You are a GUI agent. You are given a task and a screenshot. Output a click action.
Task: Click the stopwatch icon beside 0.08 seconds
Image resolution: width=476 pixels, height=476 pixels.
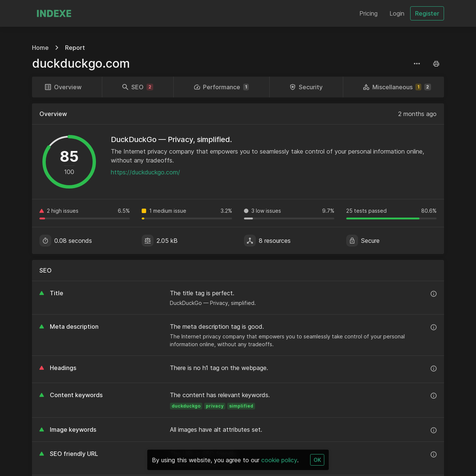tap(45, 241)
